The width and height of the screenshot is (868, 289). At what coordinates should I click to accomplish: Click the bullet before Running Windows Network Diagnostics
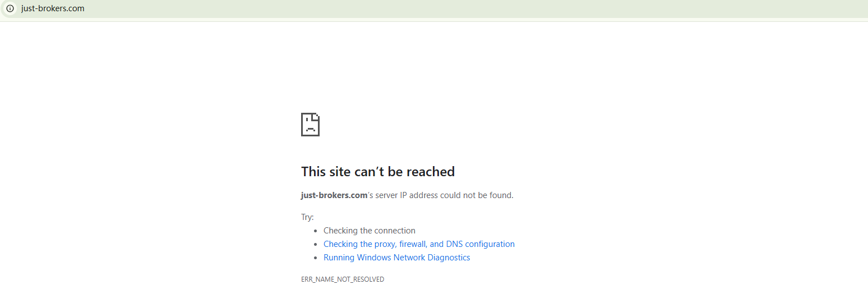click(316, 258)
